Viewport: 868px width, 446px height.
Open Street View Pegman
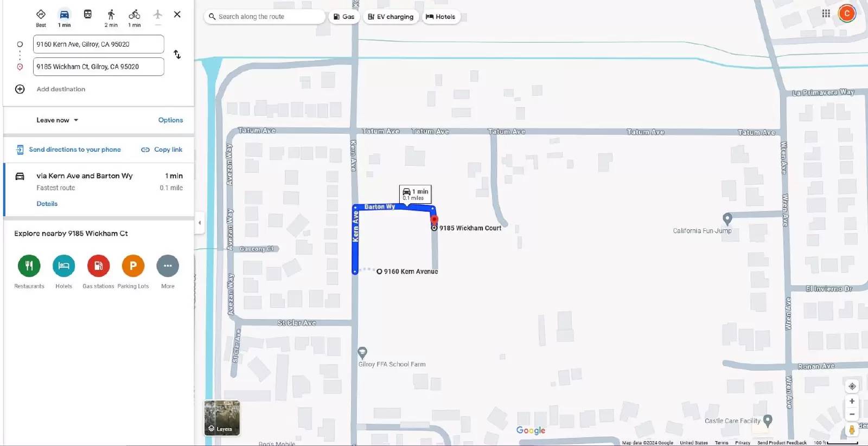coord(852,430)
